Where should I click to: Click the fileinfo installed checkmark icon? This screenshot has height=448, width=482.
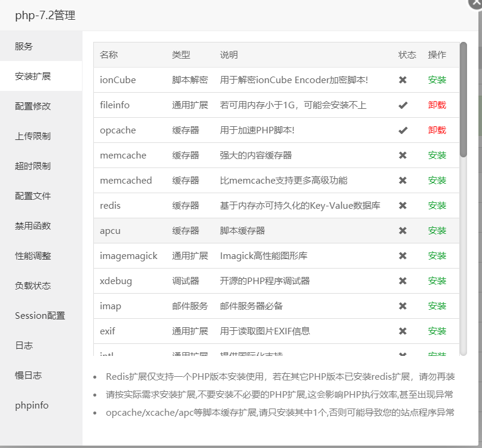tap(402, 105)
